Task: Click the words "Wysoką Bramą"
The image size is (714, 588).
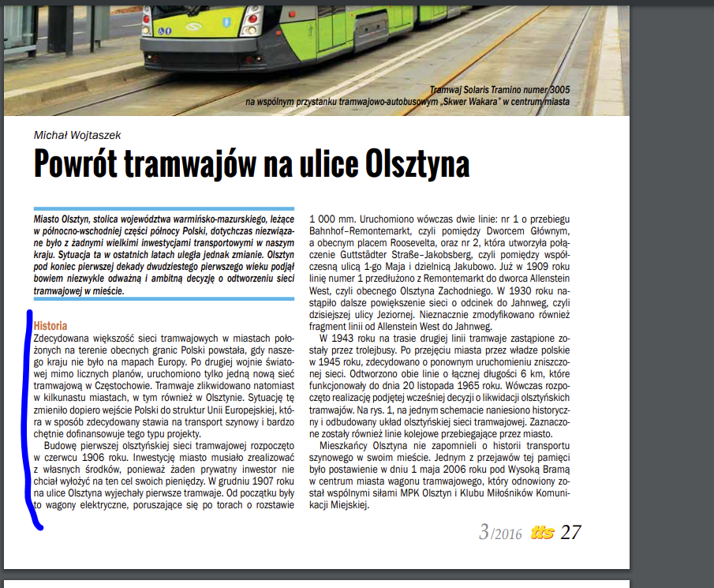Action: (x=539, y=469)
